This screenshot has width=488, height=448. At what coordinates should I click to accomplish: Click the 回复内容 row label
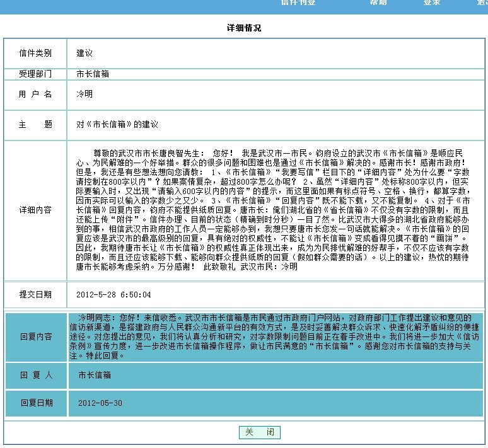(36, 336)
